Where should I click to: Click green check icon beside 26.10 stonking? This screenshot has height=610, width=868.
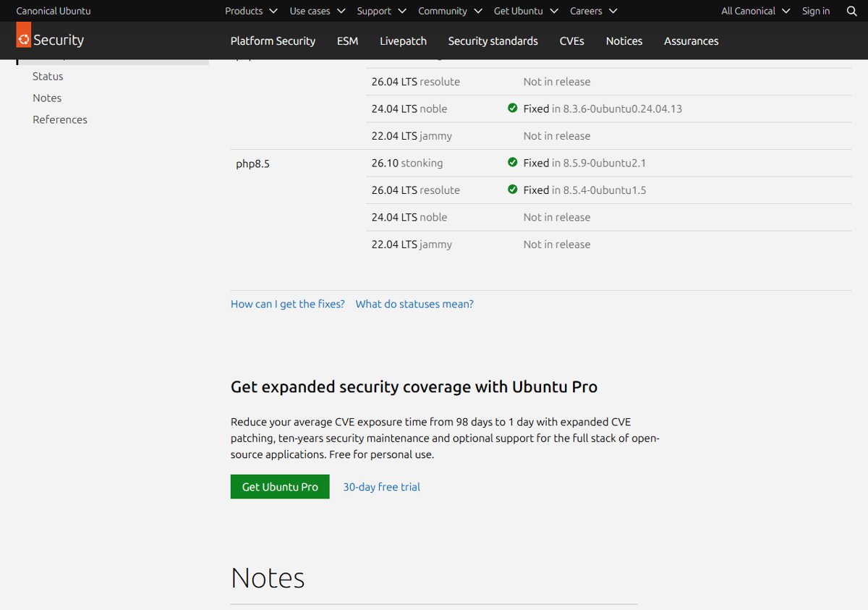(513, 163)
